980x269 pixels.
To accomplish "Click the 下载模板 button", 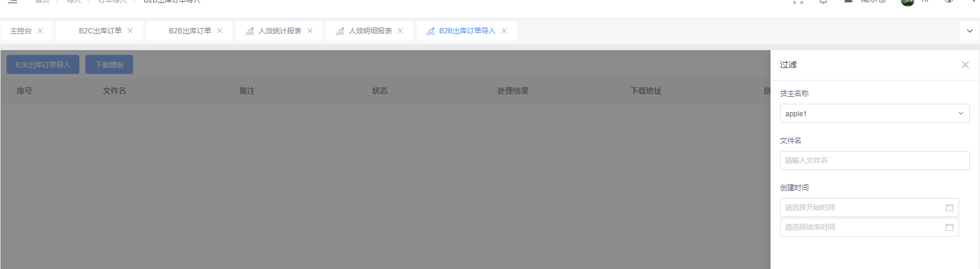I will 109,64.
